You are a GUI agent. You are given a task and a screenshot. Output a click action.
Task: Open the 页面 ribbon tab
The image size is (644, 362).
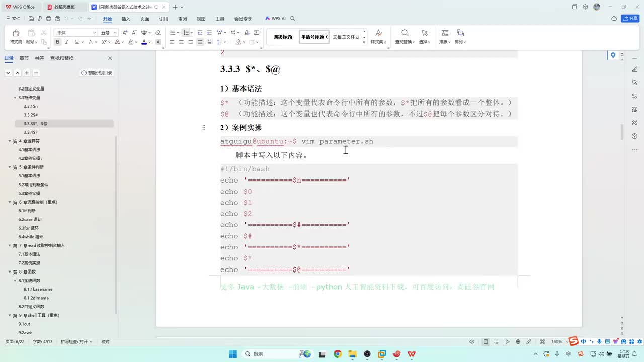click(x=145, y=19)
